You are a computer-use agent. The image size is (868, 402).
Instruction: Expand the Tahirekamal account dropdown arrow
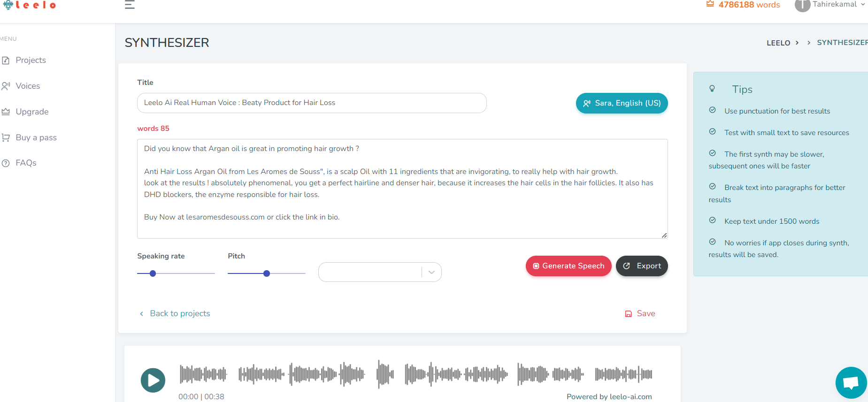point(863,4)
